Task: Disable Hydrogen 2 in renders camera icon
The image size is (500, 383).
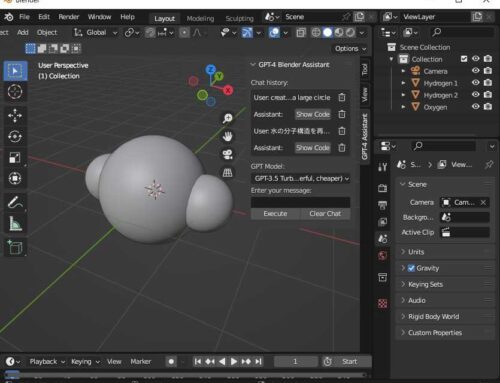Action: coord(488,95)
